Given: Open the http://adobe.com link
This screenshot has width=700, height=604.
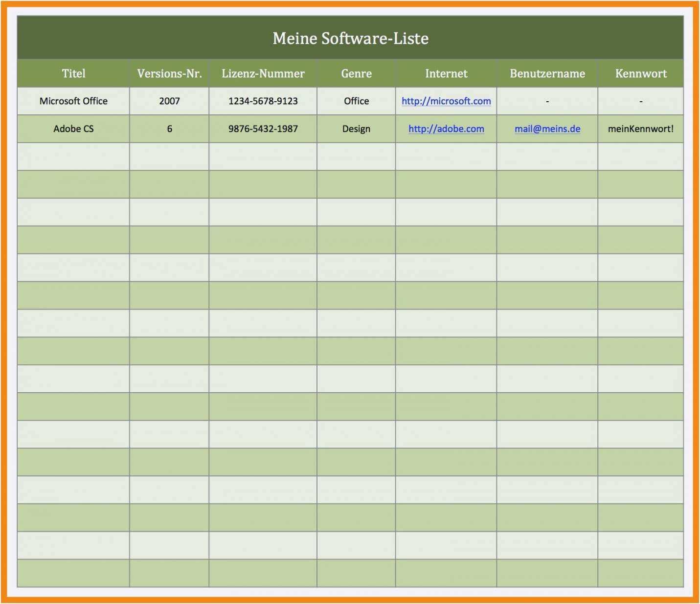Looking at the screenshot, I should click(446, 129).
